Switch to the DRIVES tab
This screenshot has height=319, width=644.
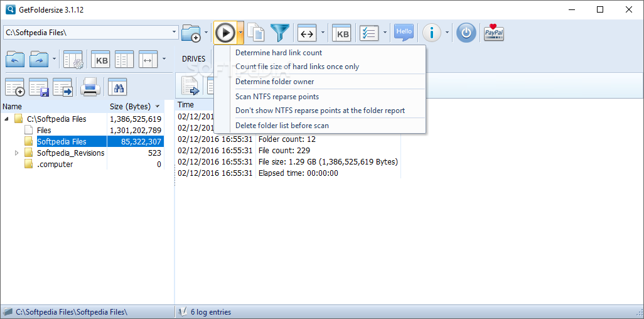(193, 59)
